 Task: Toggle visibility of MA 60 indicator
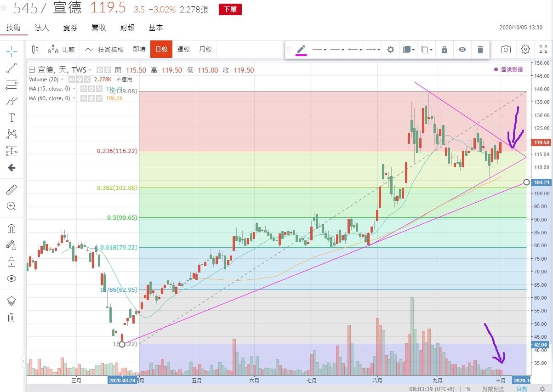point(84,98)
